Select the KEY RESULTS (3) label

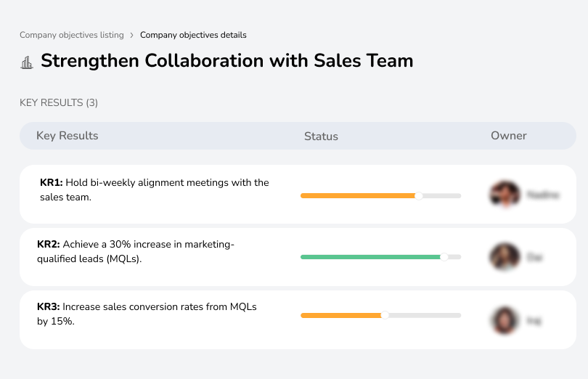[x=59, y=102]
